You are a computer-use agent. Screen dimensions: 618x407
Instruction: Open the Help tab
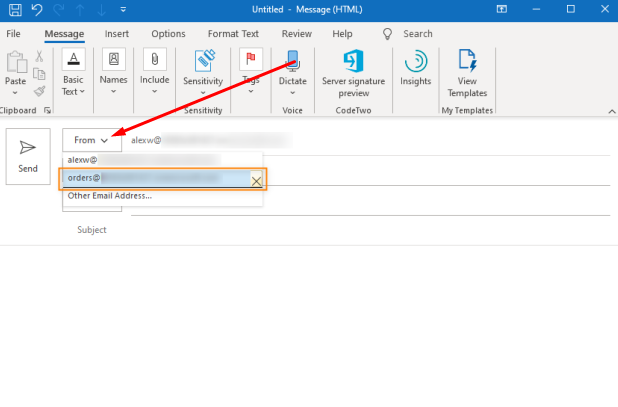coord(342,34)
